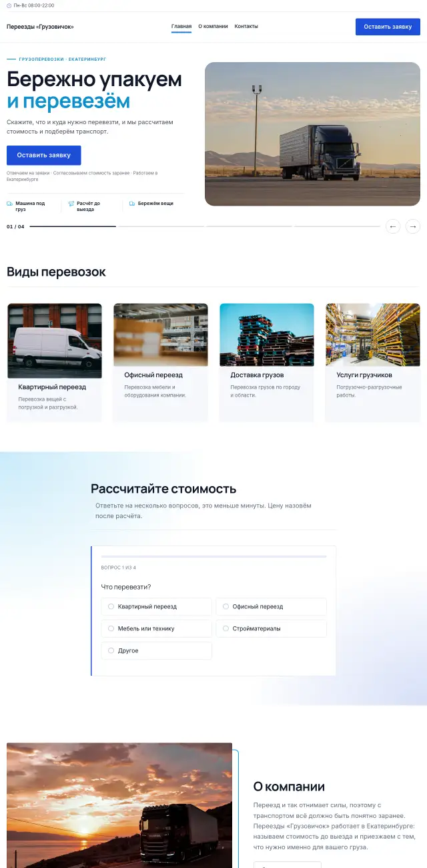This screenshot has height=868, width=427.
Task: Select the Офисный переезд radio option
Action: pos(271,606)
